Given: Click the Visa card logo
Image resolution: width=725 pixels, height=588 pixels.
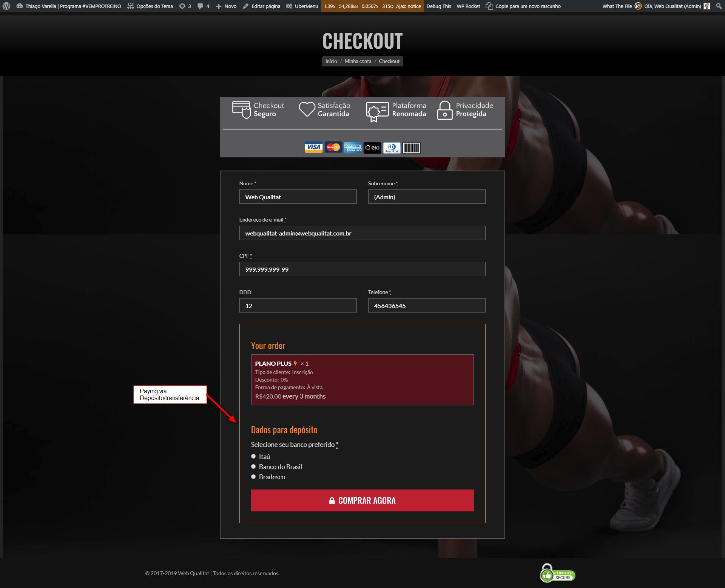Looking at the screenshot, I should tap(313, 147).
